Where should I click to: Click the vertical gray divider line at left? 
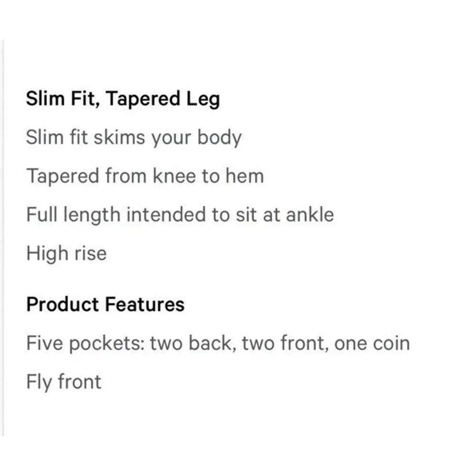3,238
